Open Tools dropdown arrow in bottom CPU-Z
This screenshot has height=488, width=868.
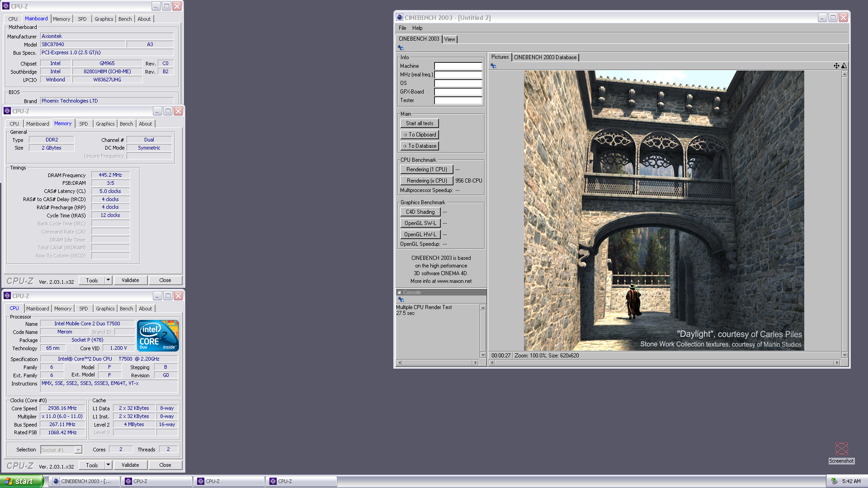pyautogui.click(x=108, y=465)
